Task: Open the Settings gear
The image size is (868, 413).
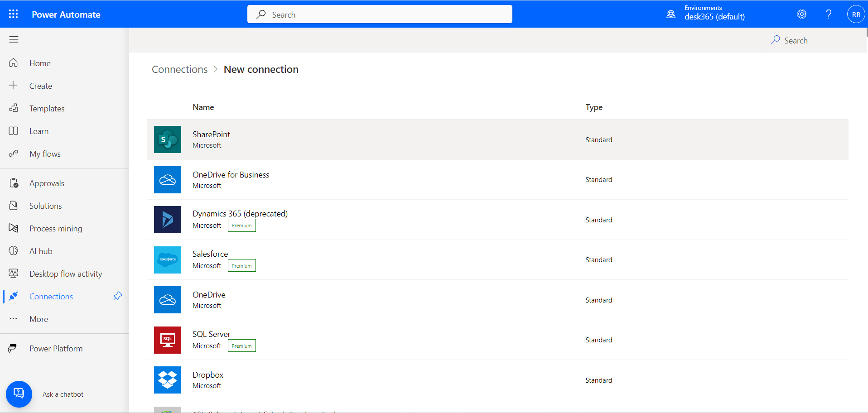Action: click(801, 14)
